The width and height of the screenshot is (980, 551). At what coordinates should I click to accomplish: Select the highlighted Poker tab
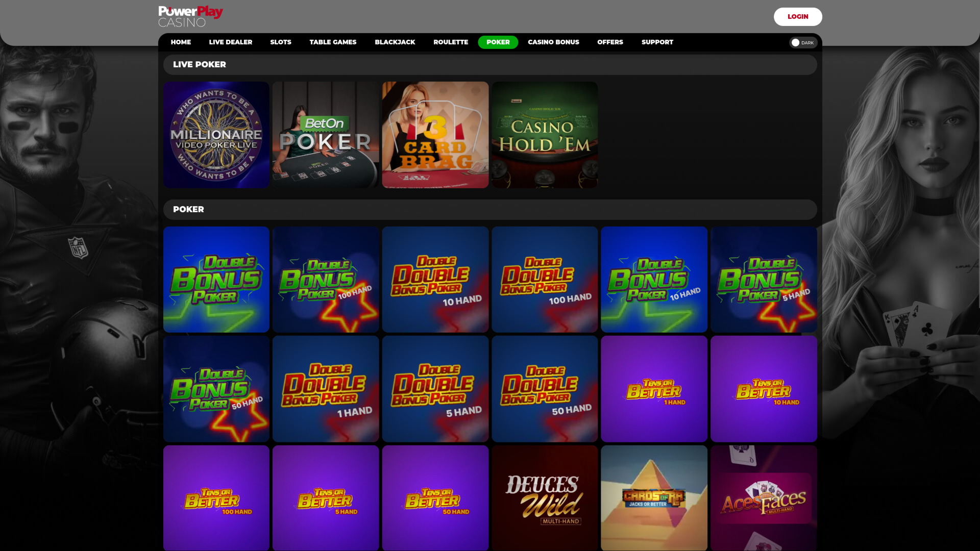click(x=498, y=42)
